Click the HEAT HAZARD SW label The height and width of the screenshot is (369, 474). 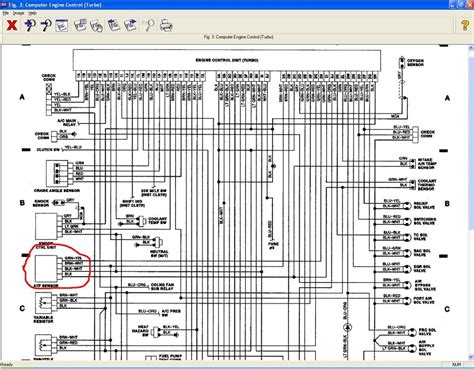coord(140,331)
